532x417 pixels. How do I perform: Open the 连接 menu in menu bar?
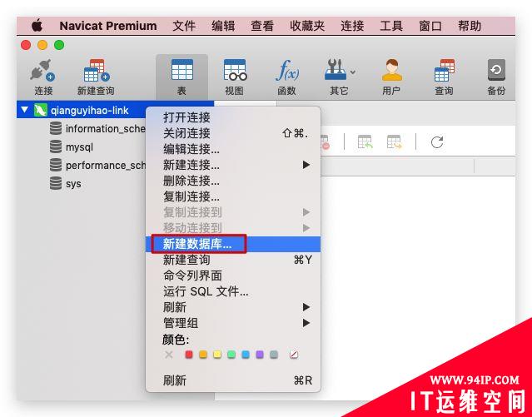click(352, 26)
